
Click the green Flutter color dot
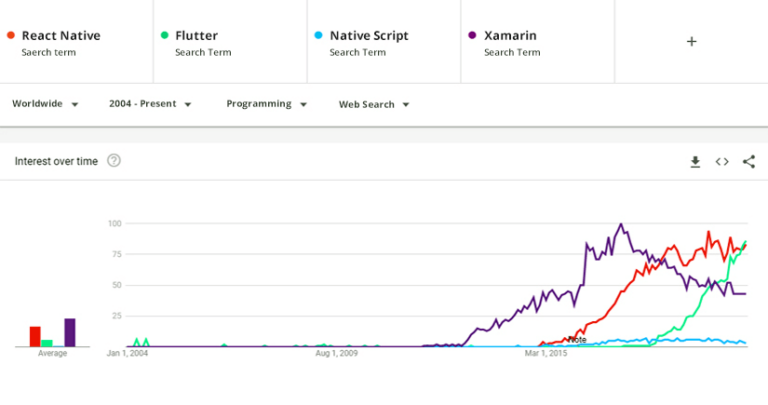pos(164,36)
